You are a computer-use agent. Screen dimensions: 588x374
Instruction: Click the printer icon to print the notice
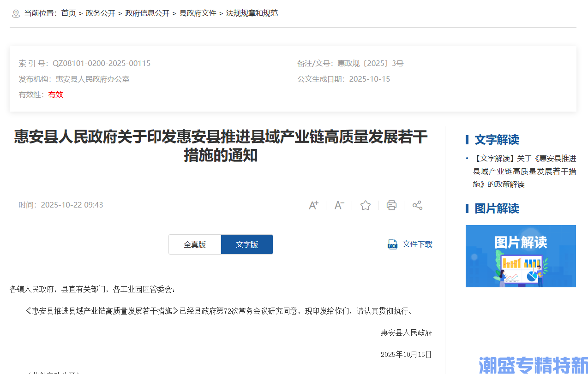pyautogui.click(x=391, y=205)
